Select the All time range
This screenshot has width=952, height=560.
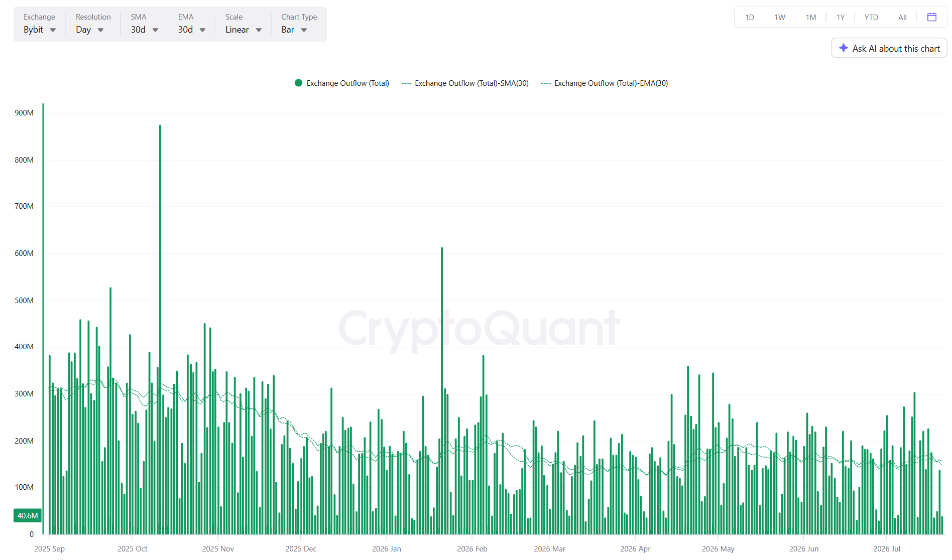[902, 18]
